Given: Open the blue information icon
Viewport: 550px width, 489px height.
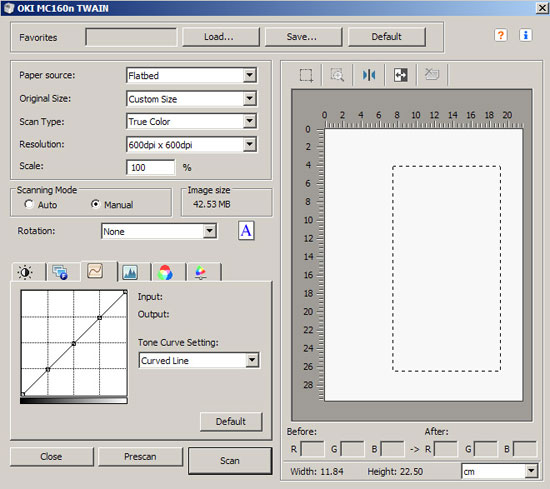Looking at the screenshot, I should [x=525, y=35].
